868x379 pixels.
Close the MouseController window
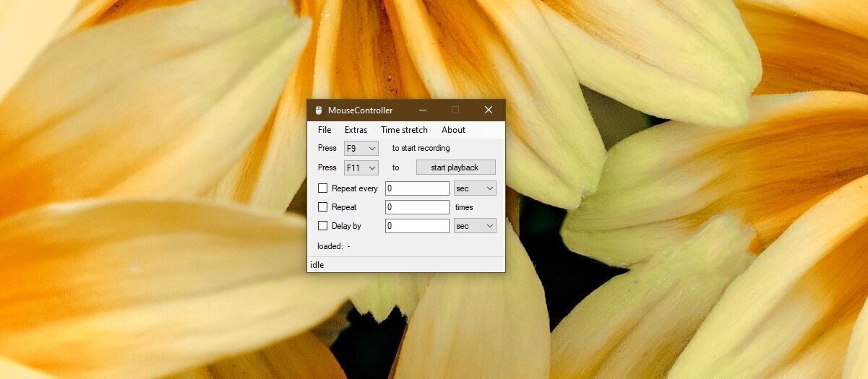[x=489, y=110]
